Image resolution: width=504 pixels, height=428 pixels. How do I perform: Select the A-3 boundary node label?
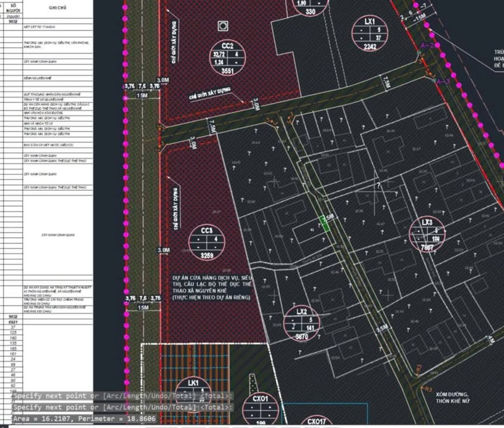[443, 81]
